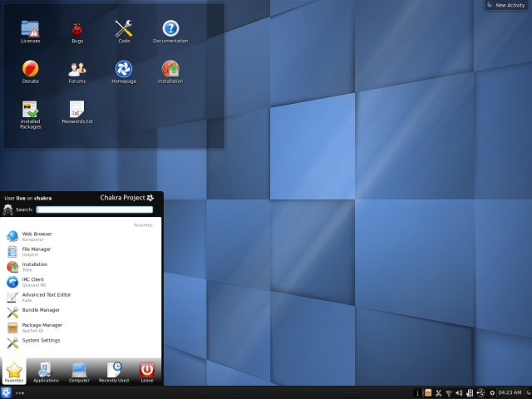The width and height of the screenshot is (532, 399).
Task: Open the Passwords.txt file
Action: pos(77,110)
